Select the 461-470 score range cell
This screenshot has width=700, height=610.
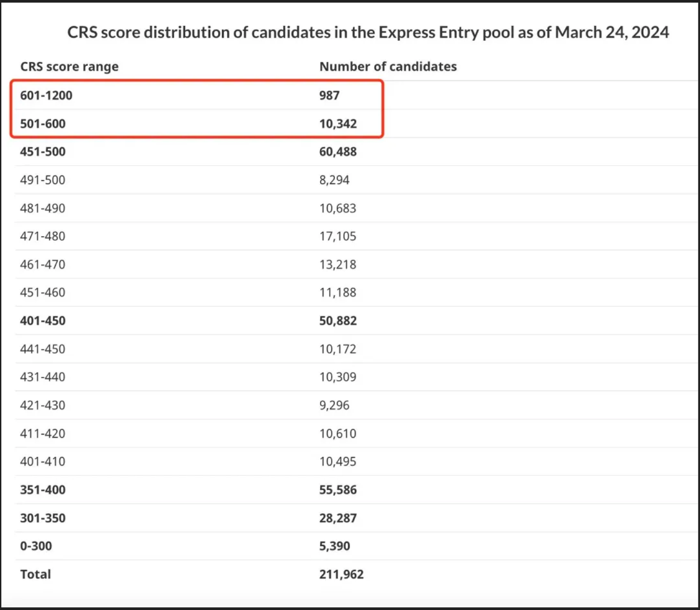pyautogui.click(x=43, y=265)
